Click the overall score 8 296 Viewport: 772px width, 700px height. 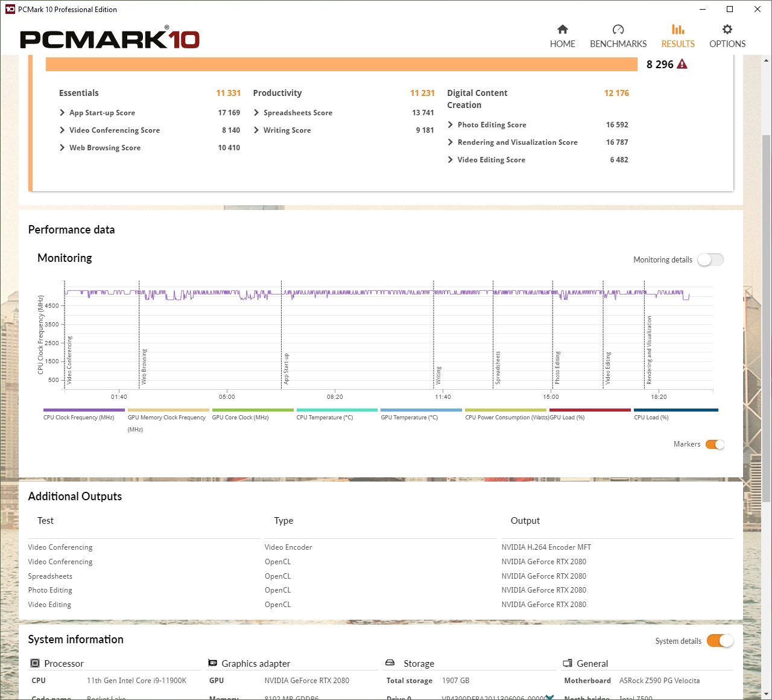pos(660,65)
